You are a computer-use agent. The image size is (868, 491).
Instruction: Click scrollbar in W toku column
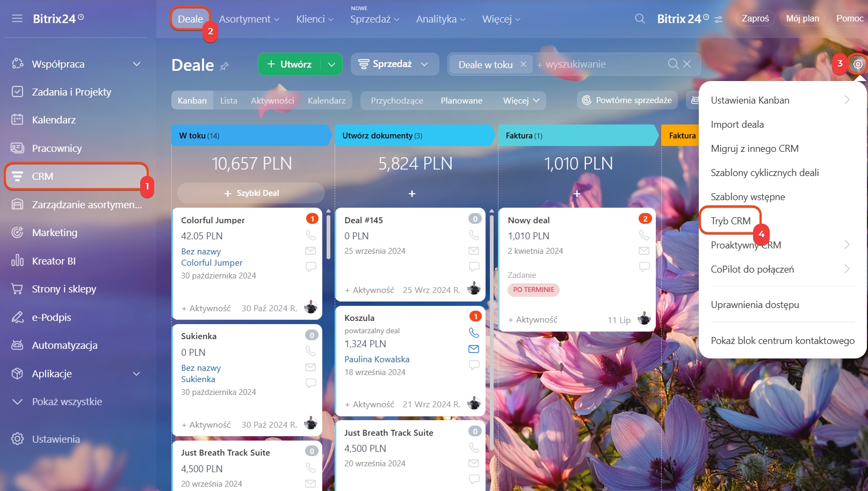click(x=328, y=237)
